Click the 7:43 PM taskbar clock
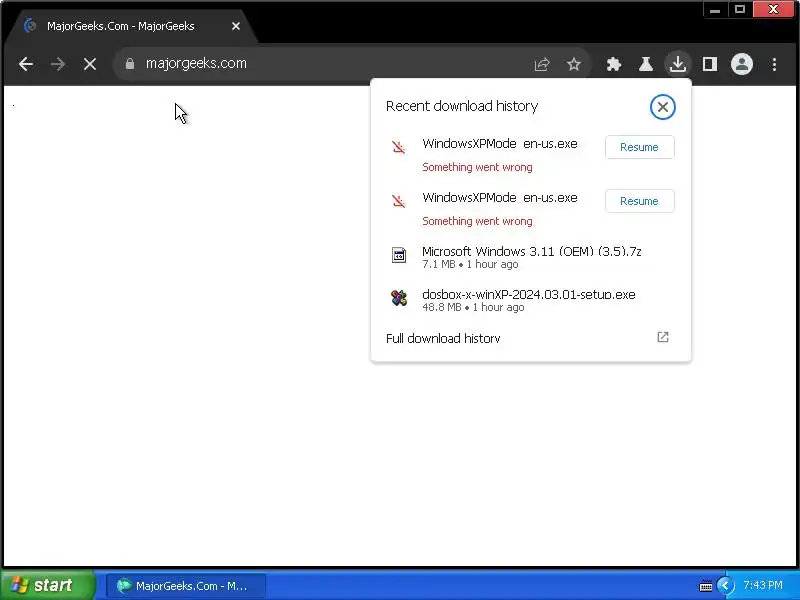The width and height of the screenshot is (800, 600). [763, 585]
